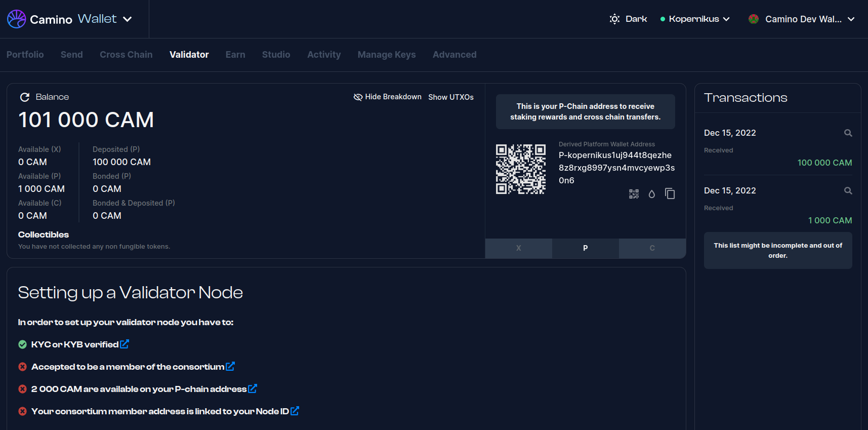Click the QR code icon under address
The width and height of the screenshot is (868, 430).
[634, 194]
